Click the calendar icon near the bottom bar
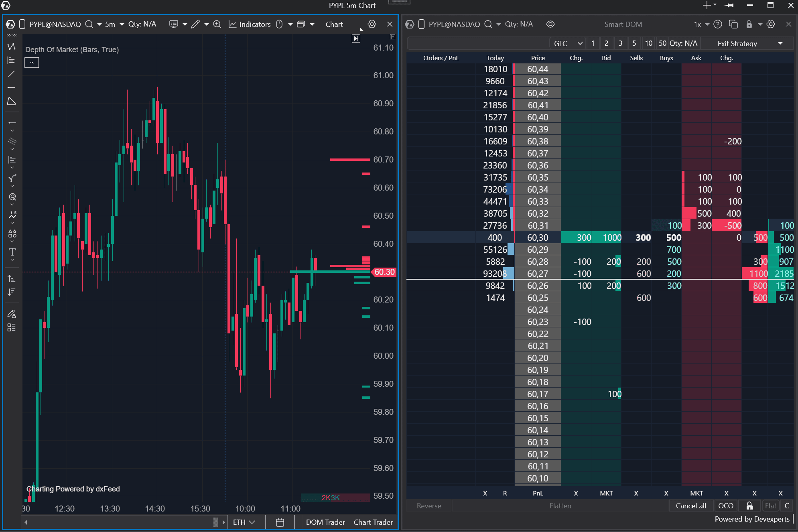 click(280, 522)
